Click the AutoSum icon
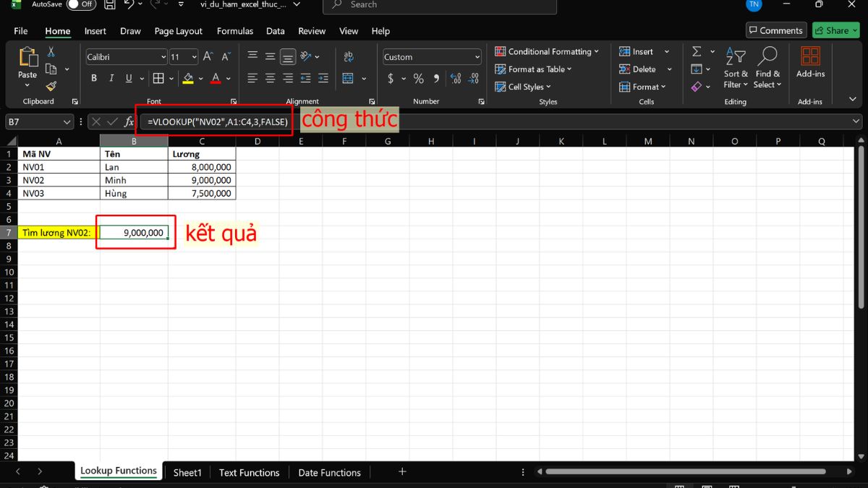The image size is (868, 488). (697, 51)
